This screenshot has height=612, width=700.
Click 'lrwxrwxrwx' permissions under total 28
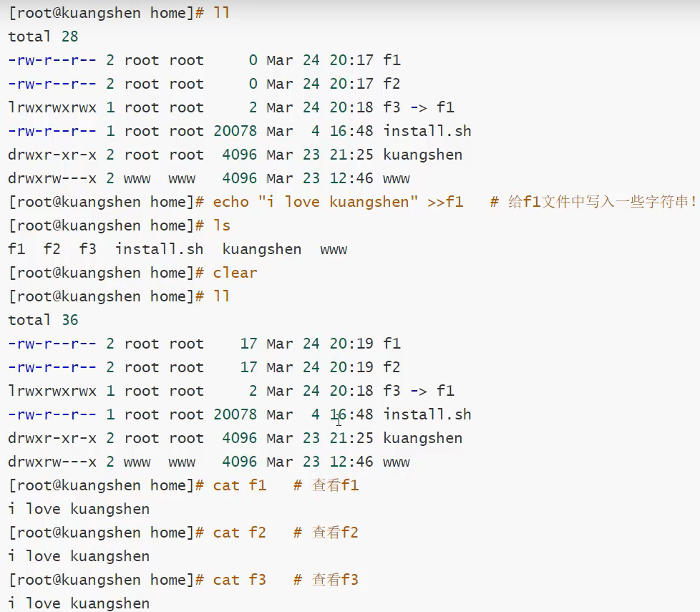(x=52, y=107)
